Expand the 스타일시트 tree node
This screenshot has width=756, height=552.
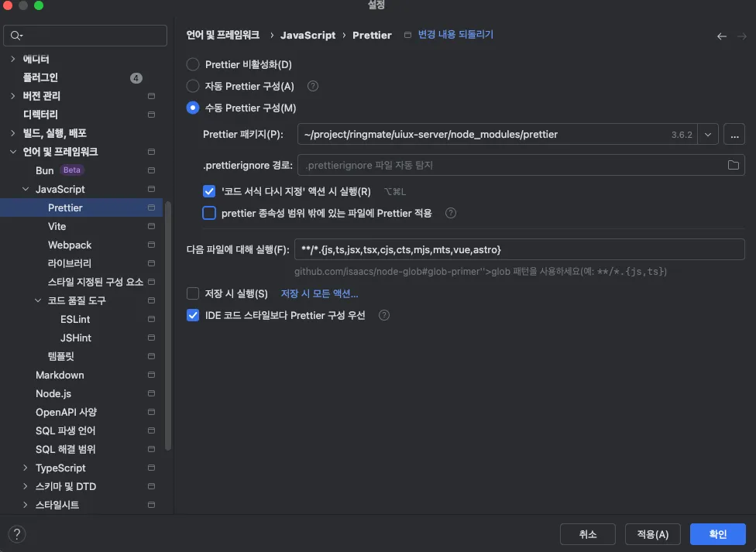click(26, 505)
